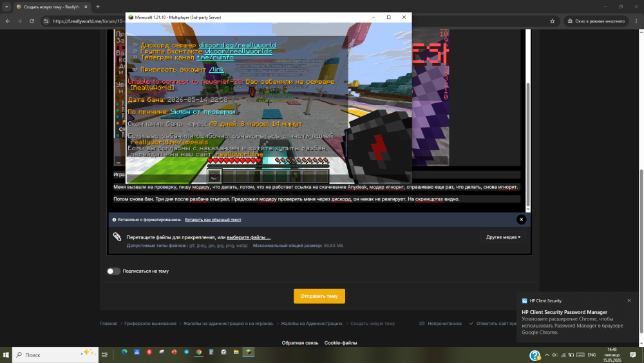The image size is (644, 363).
Task: Close the ReallyWorld forum tab
Action: pos(86,7)
